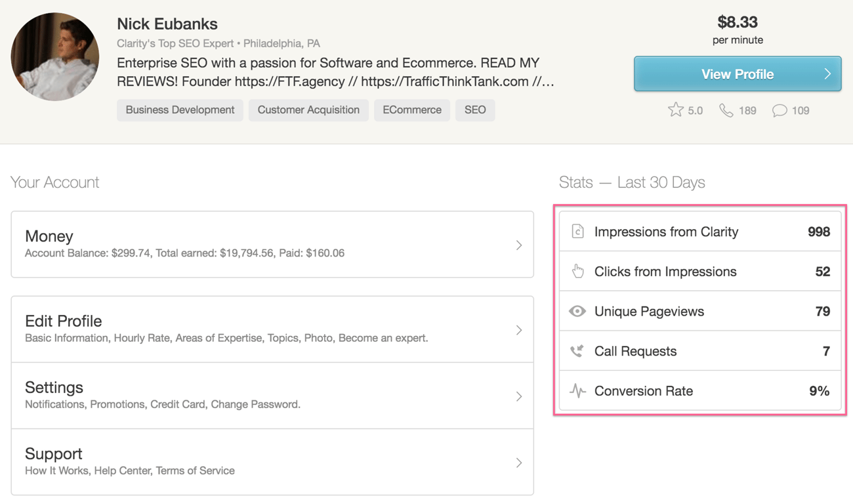The height and width of the screenshot is (504, 853).
Task: Open Nick Eubanks name link
Action: 167,24
